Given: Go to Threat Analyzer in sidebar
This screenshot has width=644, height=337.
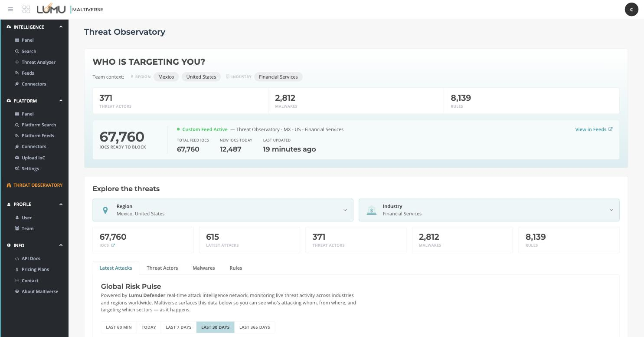Looking at the screenshot, I should tap(39, 62).
